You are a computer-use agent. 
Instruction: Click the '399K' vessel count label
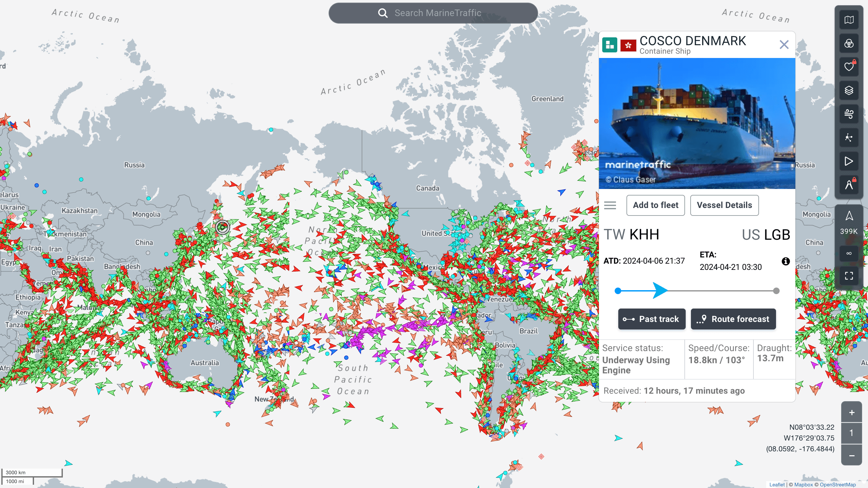[x=849, y=231]
